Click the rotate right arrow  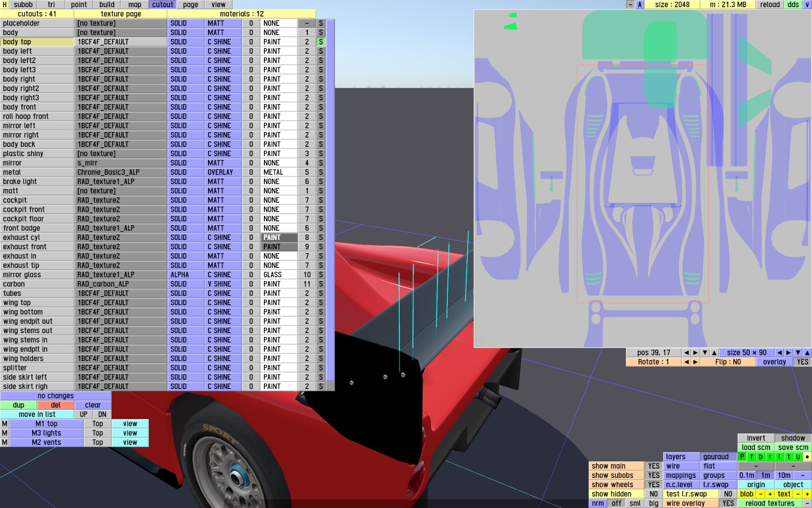695,362
